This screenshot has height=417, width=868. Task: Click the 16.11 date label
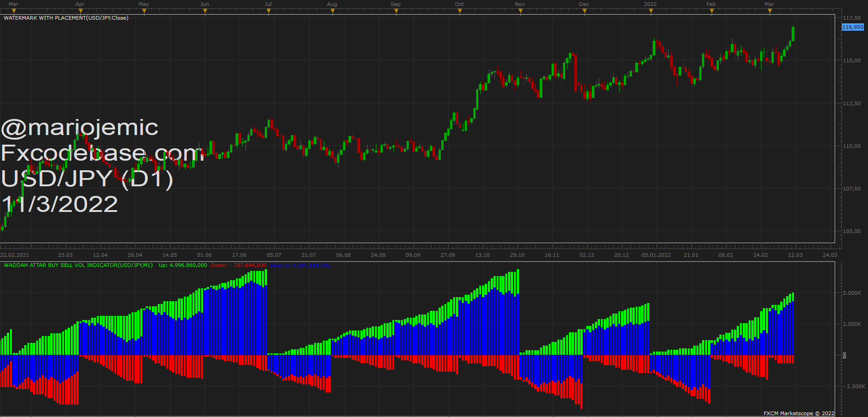click(552, 255)
